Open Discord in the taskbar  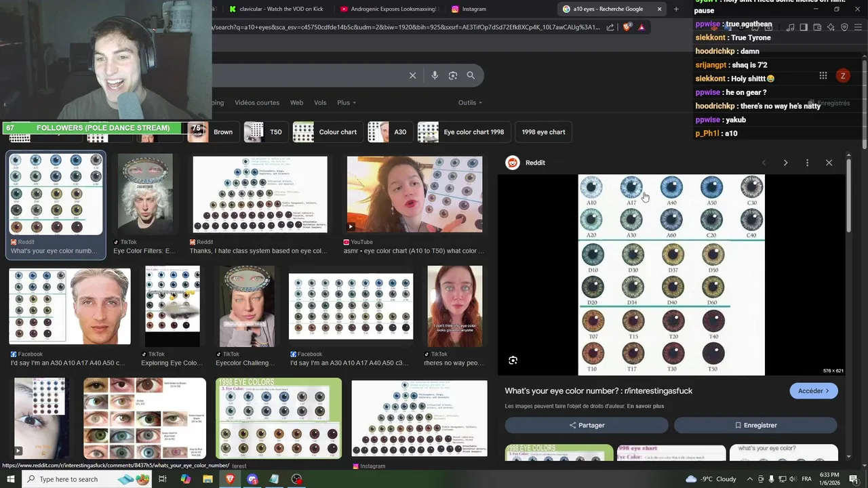point(252,479)
